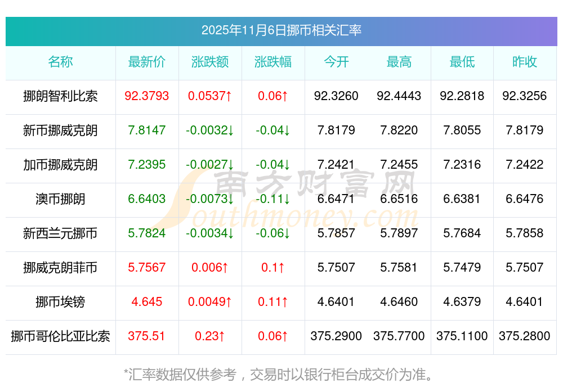Viewport: 563px width, 392px height.
Task: Click the row name 挪币哥伦比亚比索
Action: [x=60, y=336]
